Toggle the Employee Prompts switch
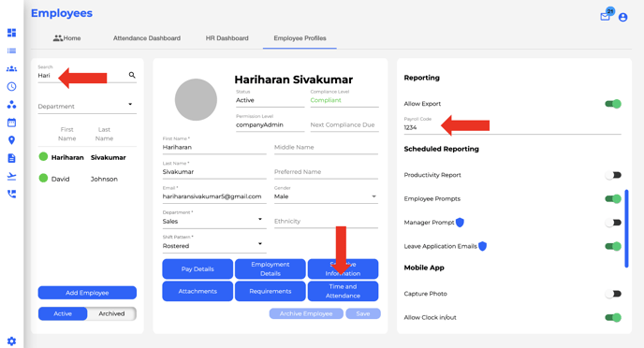Screen dimensions: 644x348 [x=613, y=199]
